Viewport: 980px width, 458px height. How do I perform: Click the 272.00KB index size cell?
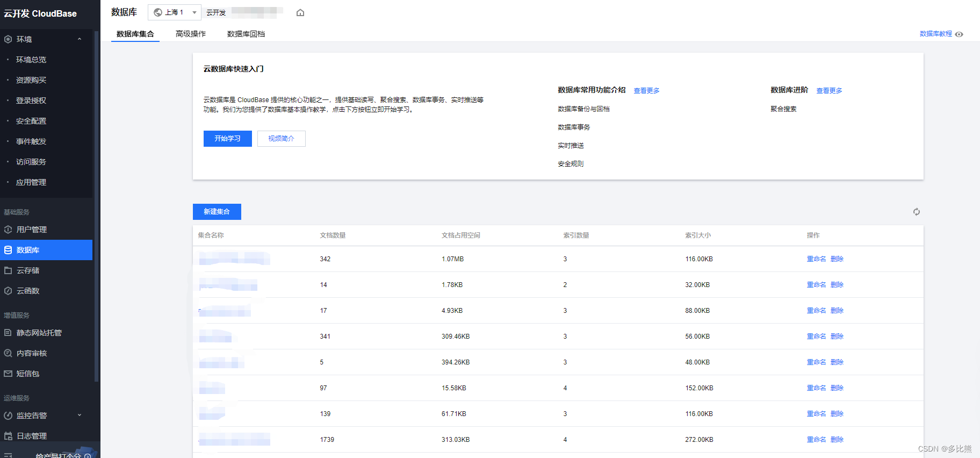pyautogui.click(x=699, y=440)
